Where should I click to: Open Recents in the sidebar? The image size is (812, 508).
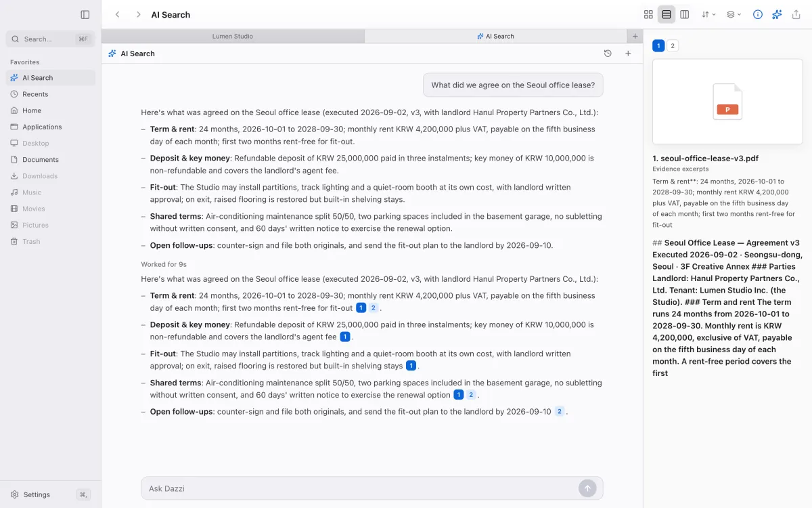[x=51, y=94]
